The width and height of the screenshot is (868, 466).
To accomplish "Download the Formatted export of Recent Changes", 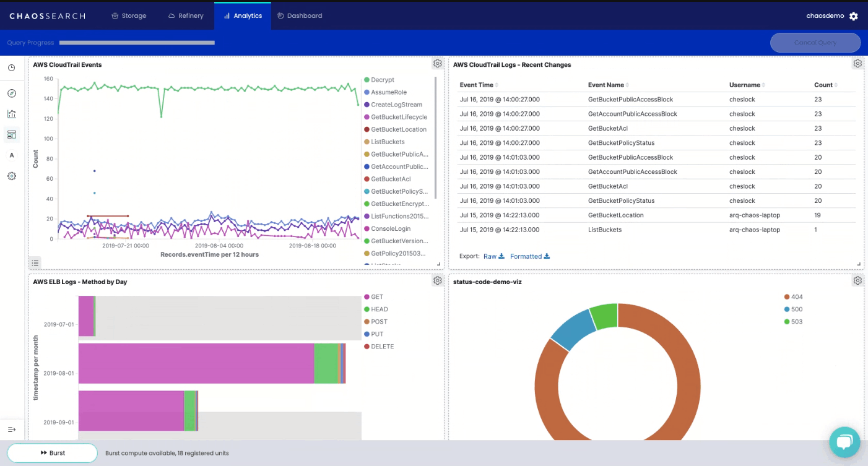I will point(526,256).
